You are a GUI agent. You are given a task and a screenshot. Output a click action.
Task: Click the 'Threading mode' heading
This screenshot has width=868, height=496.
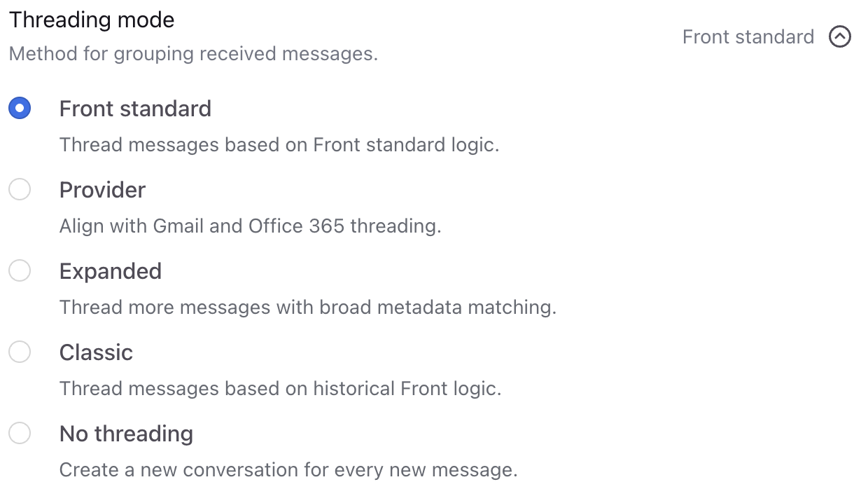tap(92, 20)
